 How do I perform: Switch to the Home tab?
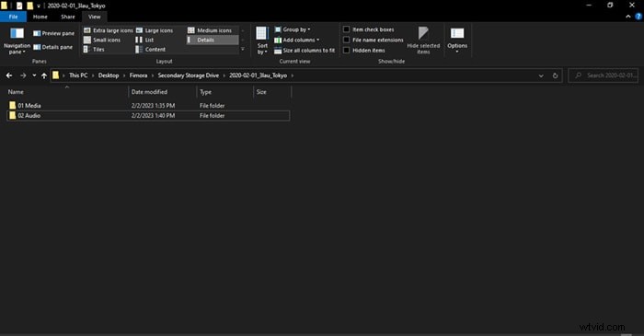[40, 17]
